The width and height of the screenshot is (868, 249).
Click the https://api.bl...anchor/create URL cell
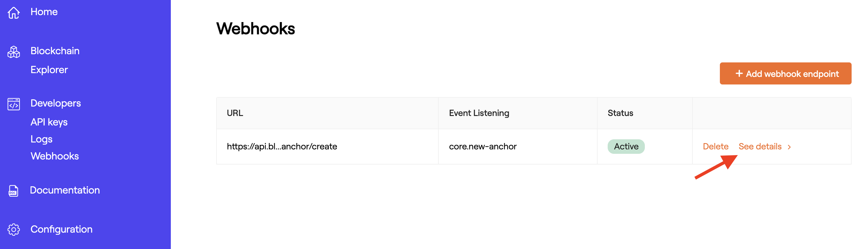coord(282,146)
